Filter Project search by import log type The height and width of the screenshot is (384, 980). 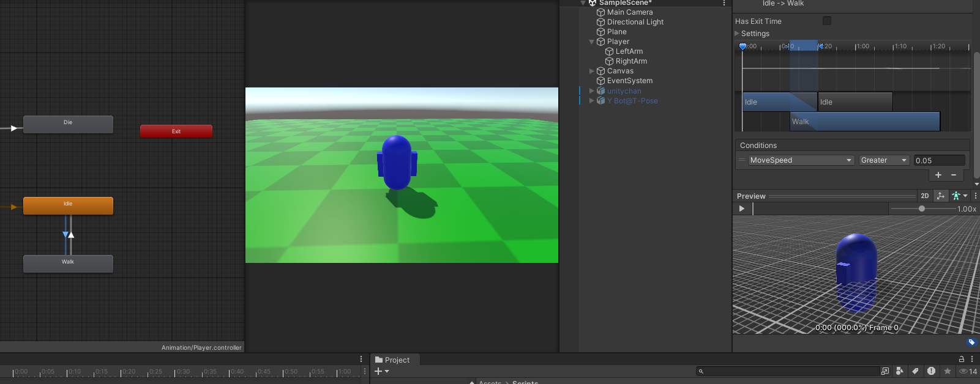(x=931, y=371)
